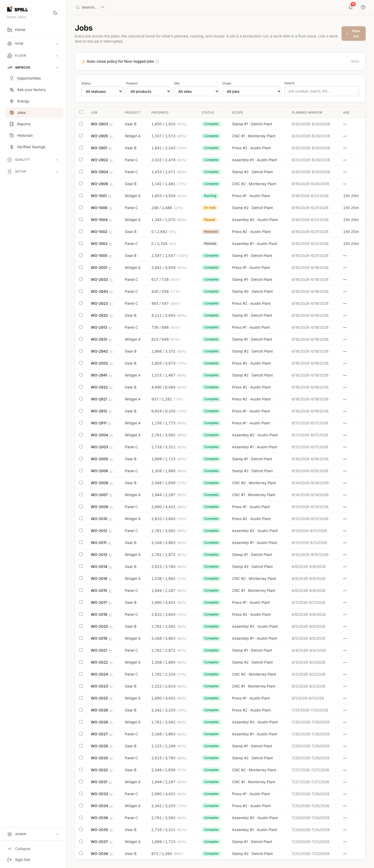The image size is (374, 868).
Task: Select the checkbox for job WO-1006
Action: pos(81,208)
